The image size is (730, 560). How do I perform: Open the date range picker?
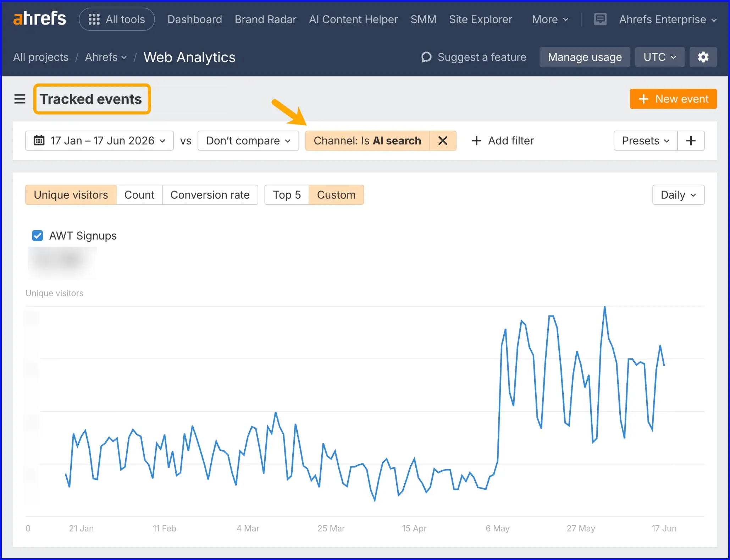(99, 141)
